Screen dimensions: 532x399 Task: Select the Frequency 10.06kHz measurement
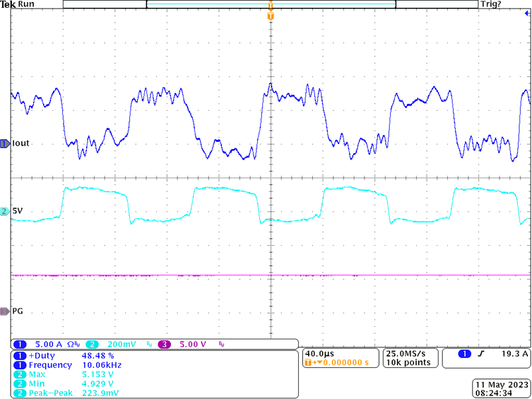point(73,365)
